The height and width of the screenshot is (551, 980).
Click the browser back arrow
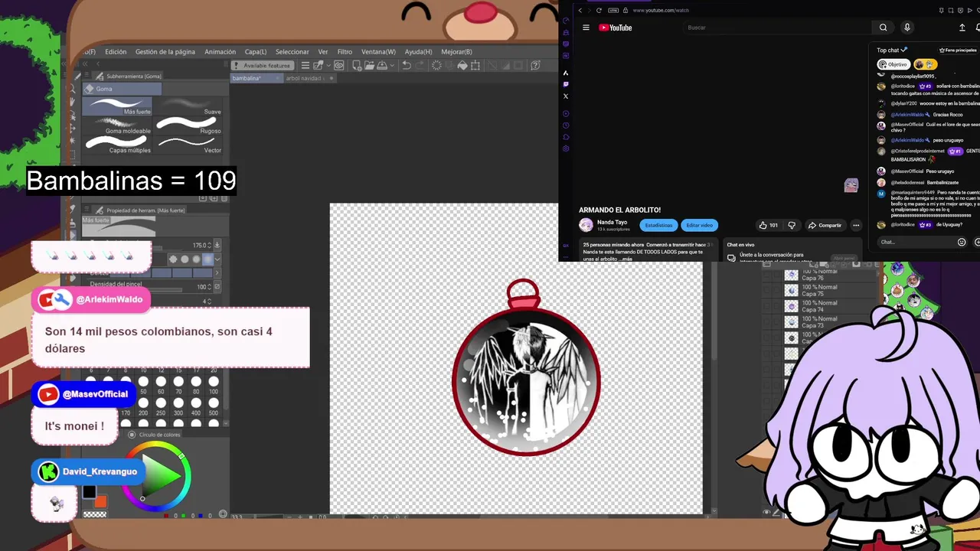click(x=580, y=10)
